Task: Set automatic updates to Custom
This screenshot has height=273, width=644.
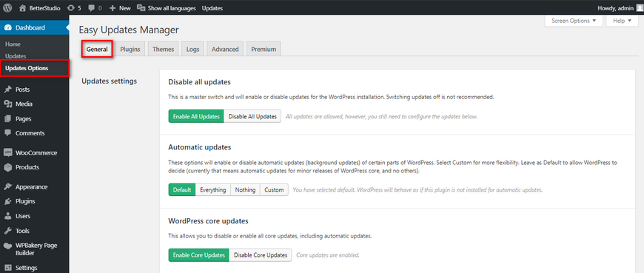Action: (274, 190)
